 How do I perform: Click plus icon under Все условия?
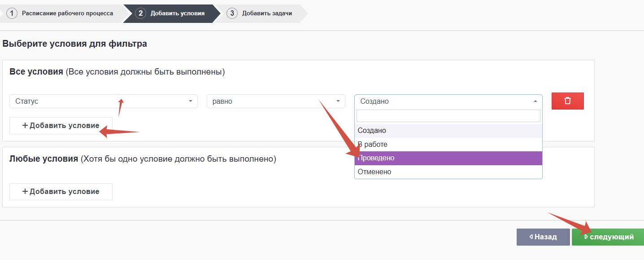click(x=25, y=126)
